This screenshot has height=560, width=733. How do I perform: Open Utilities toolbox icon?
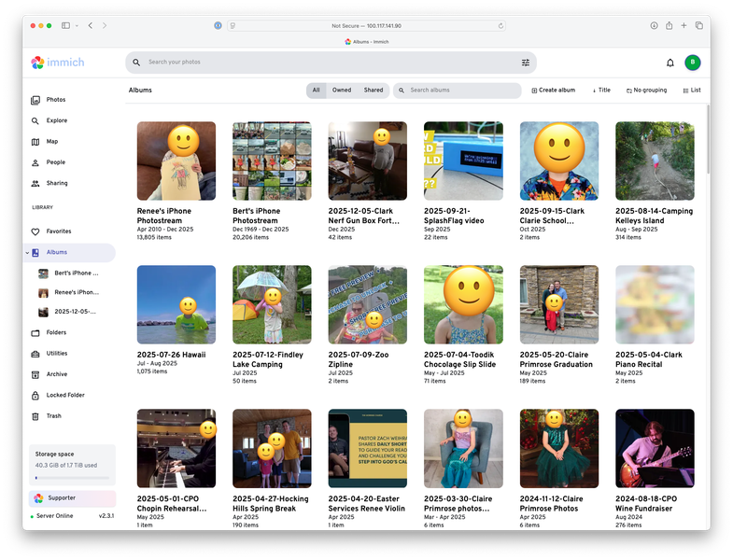tap(35, 354)
